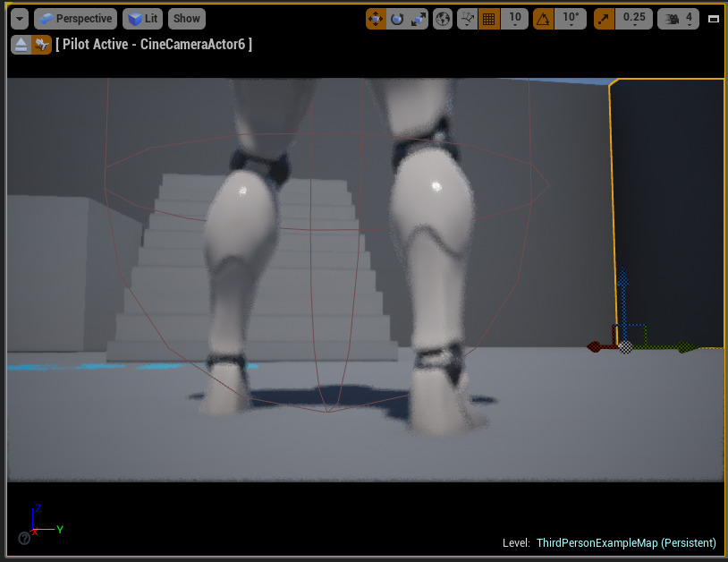This screenshot has height=562, width=728.
Task: Click the help question mark icon
Action: pos(24,538)
